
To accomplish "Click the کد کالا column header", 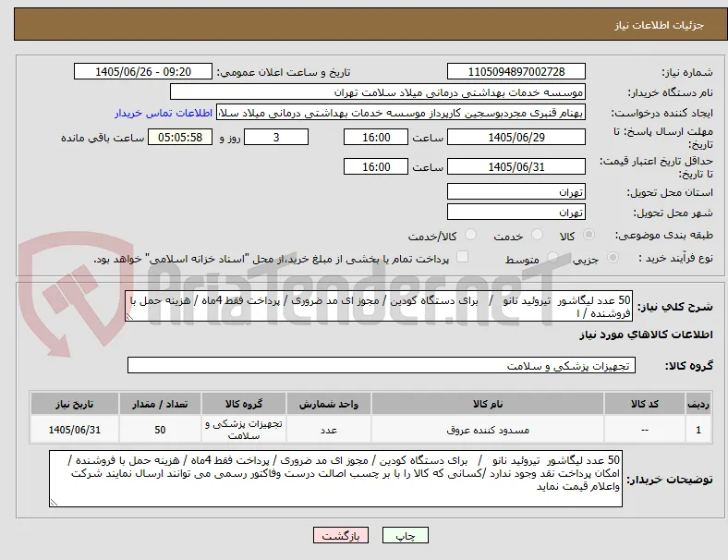I will coord(645,404).
